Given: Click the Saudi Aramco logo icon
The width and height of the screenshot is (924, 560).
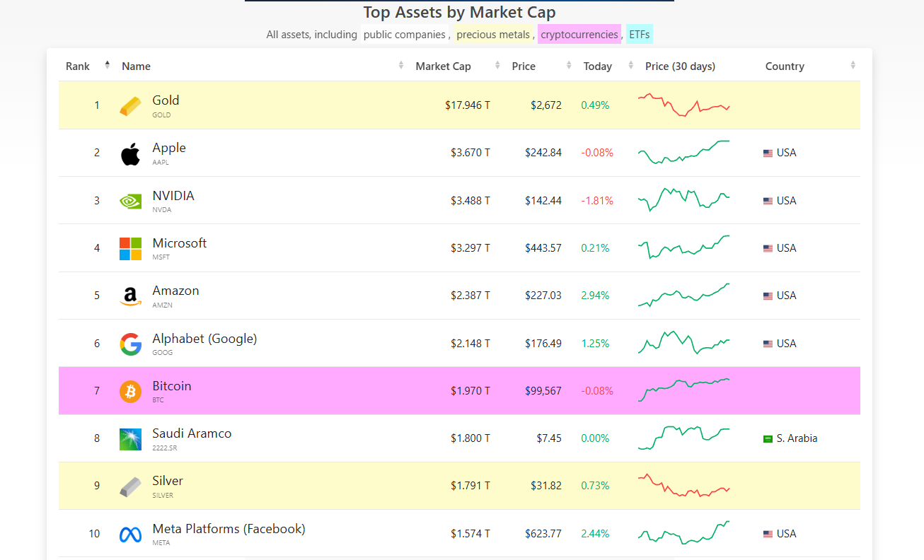Looking at the screenshot, I should pyautogui.click(x=130, y=439).
